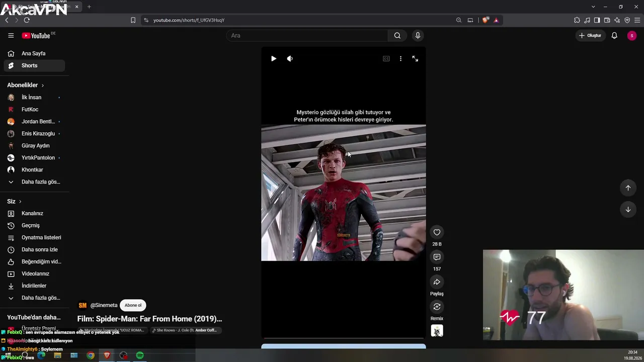Open Ana Sayfa in the sidebar
Viewport: 644px width, 362px height.
34,53
